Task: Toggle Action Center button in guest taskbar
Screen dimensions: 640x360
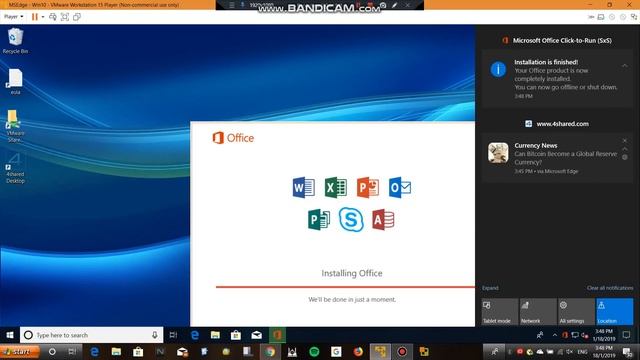Action: [x=627, y=335]
